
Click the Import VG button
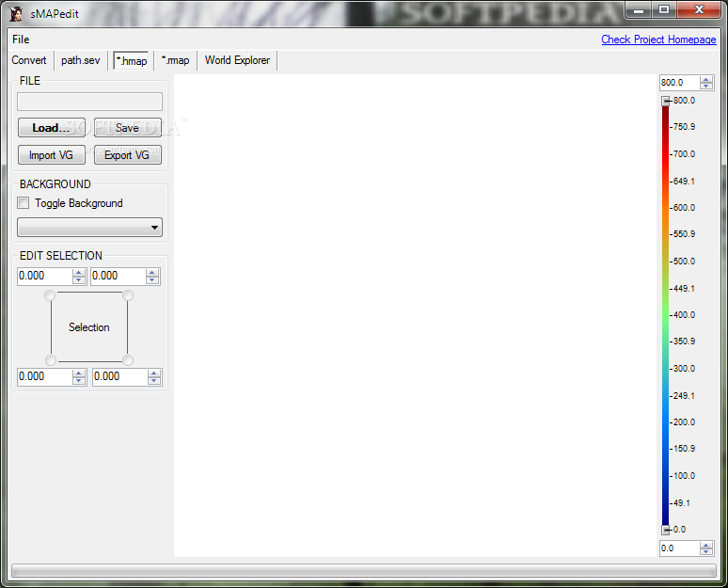(52, 154)
